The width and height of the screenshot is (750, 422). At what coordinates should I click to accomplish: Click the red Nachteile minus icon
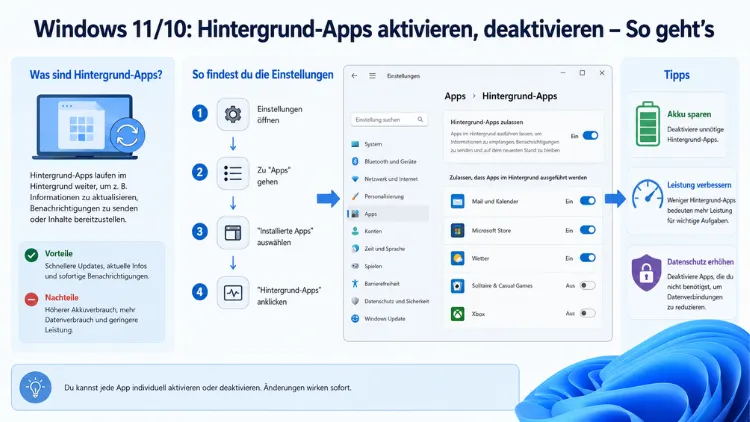32,300
